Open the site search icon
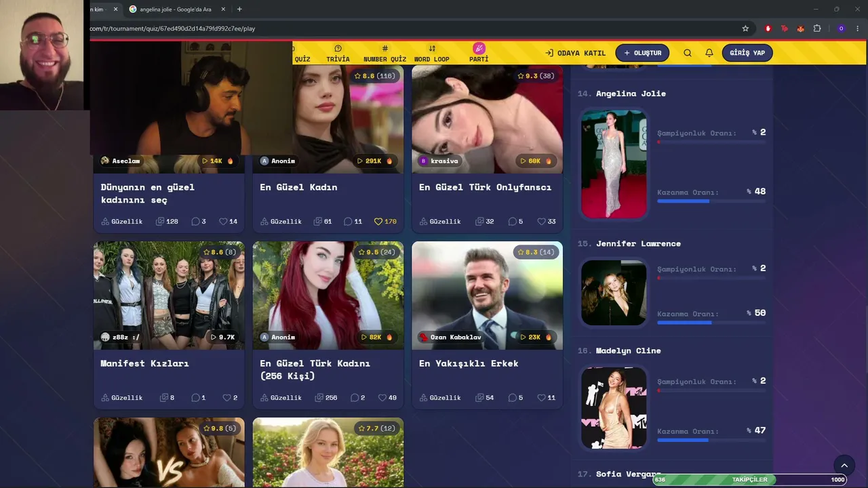Image resolution: width=868 pixels, height=488 pixels. point(688,53)
